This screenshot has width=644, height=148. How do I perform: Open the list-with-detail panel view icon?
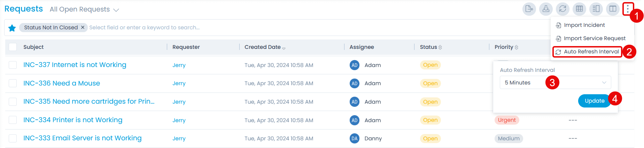pyautogui.click(x=596, y=9)
